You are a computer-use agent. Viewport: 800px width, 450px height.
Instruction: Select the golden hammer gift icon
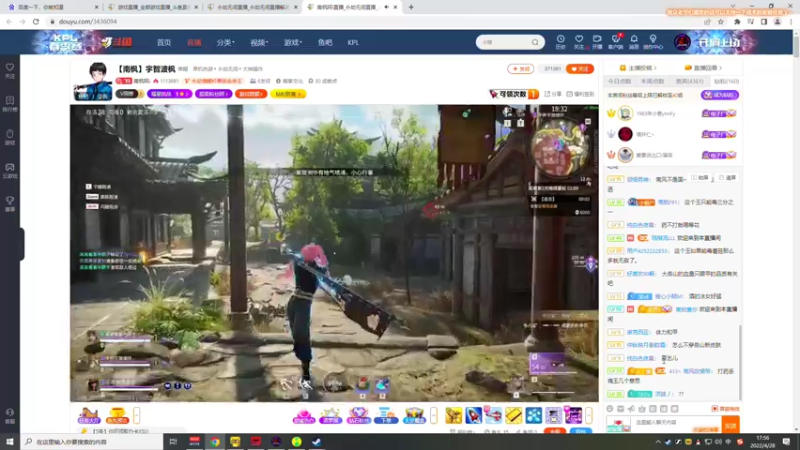coord(453,415)
